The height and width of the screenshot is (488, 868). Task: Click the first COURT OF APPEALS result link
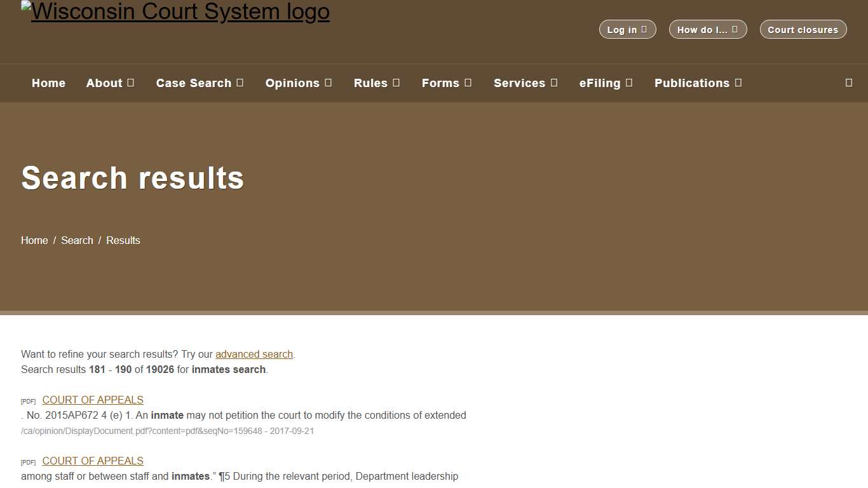pyautogui.click(x=92, y=400)
